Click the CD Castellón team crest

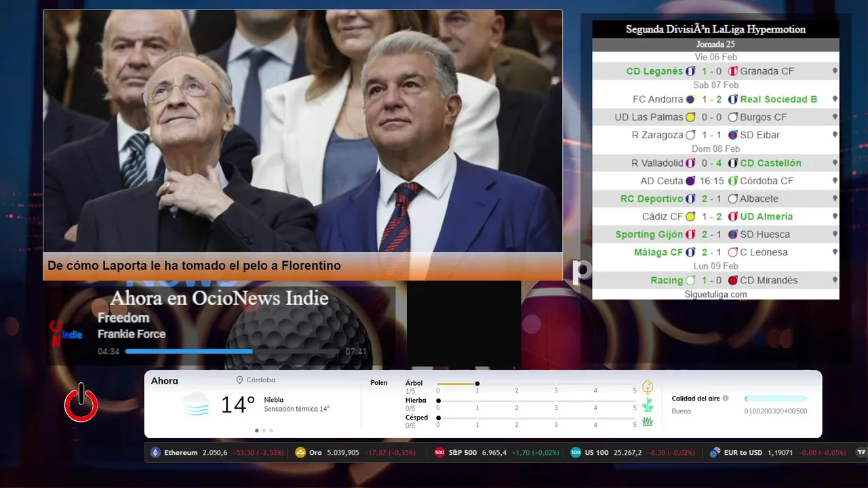click(x=732, y=163)
